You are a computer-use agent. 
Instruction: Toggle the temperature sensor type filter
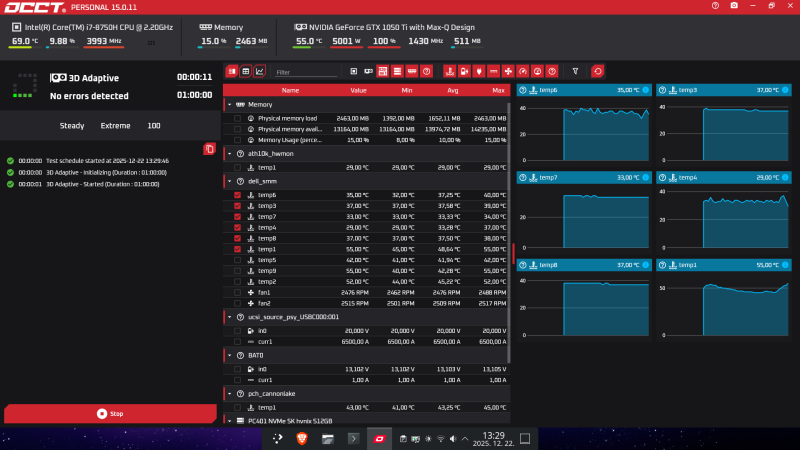(x=449, y=71)
